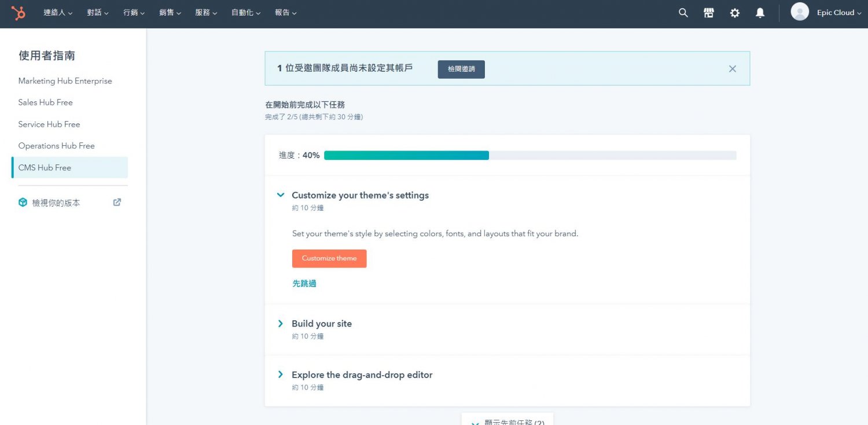Open the 銷售 menu
Screen dimensions: 868x425
click(x=170, y=13)
